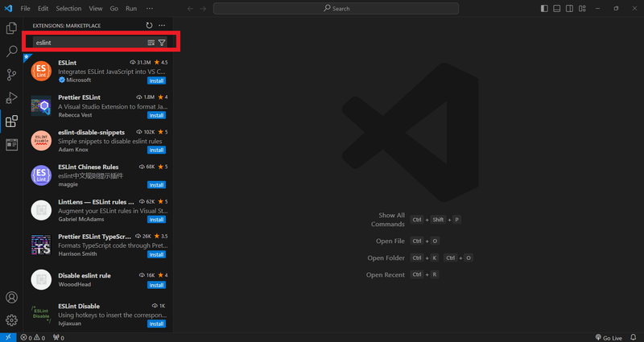Open Prettier ESLint TypeScript thumbnail
The width and height of the screenshot is (644, 342).
pyautogui.click(x=41, y=245)
